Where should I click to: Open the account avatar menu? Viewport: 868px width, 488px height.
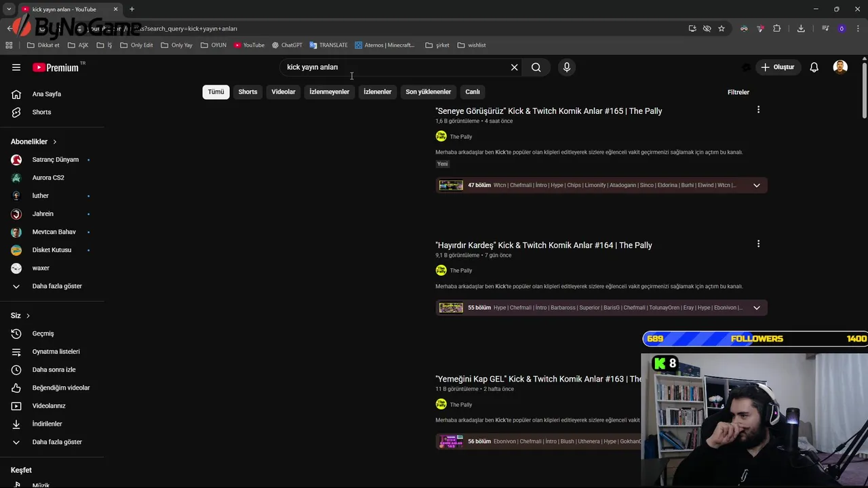[x=840, y=67]
